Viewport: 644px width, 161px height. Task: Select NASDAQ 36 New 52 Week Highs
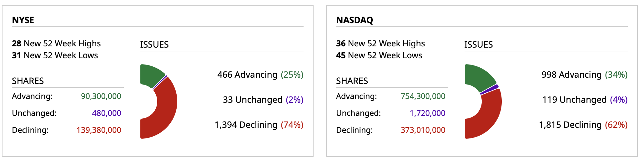point(380,44)
